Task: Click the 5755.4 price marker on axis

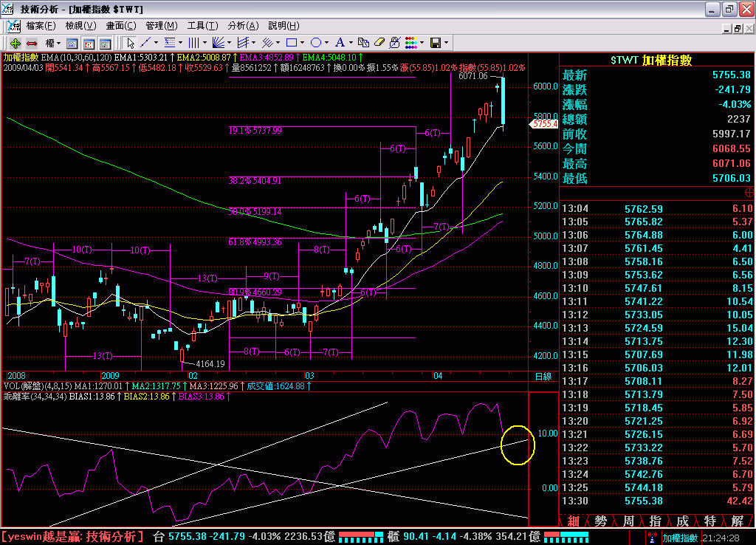Action: (x=544, y=124)
